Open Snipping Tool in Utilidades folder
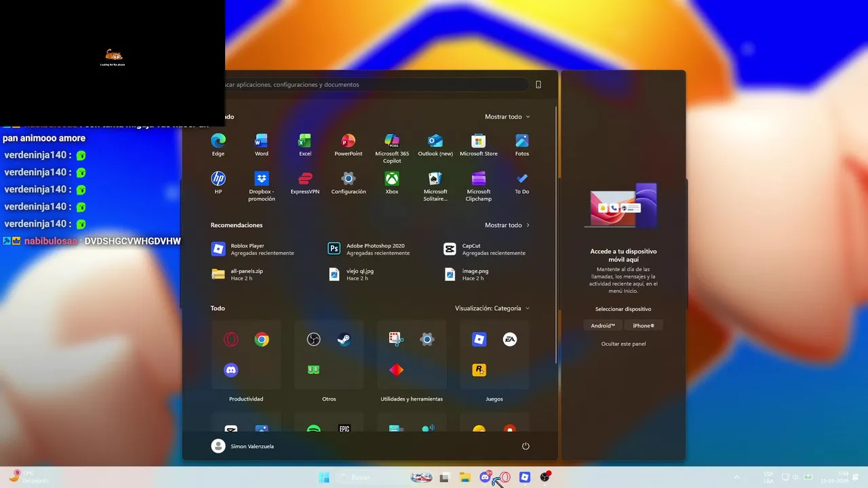 click(396, 339)
